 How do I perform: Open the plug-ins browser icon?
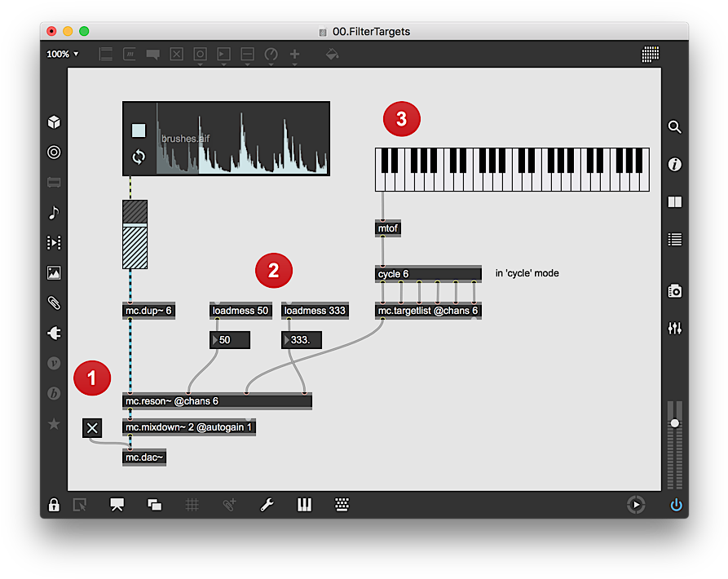54,334
